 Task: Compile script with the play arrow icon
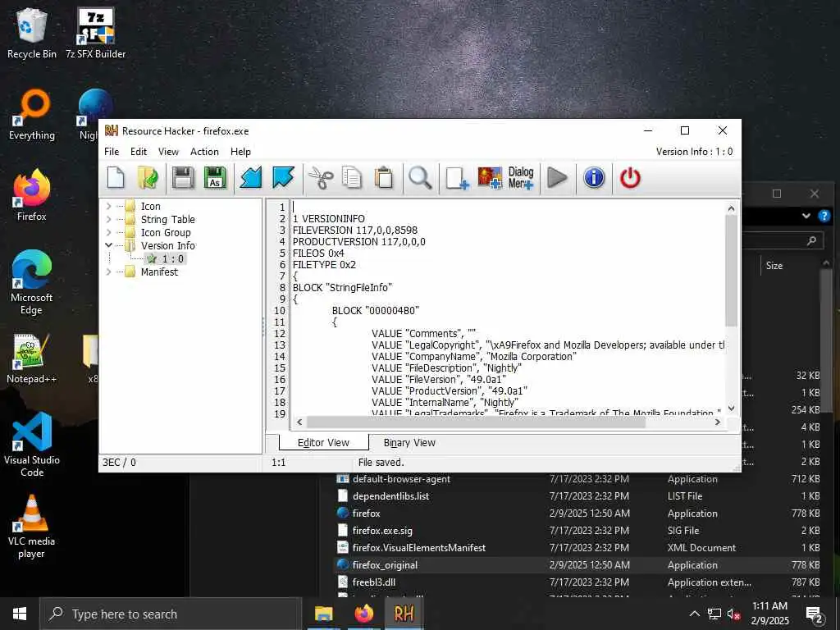pos(557,178)
